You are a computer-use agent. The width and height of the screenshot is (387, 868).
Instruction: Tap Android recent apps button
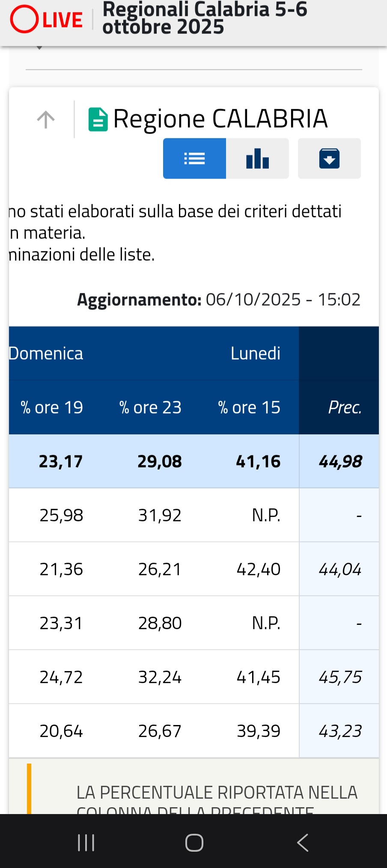coord(86,842)
